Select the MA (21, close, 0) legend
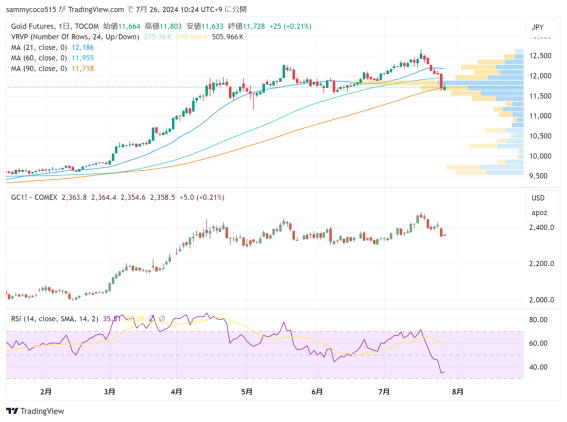Viewport: 567px width, 422px height. point(39,47)
